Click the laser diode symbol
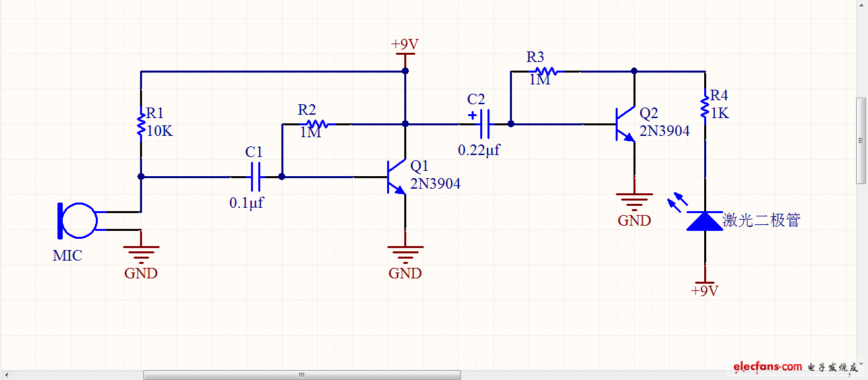The image size is (868, 380). coord(704,221)
